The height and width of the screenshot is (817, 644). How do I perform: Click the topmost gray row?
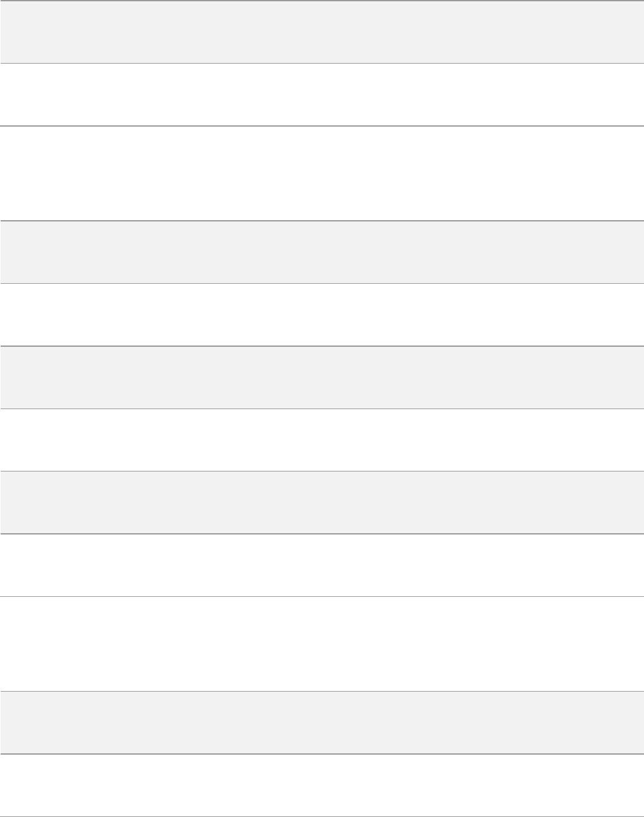(322, 32)
